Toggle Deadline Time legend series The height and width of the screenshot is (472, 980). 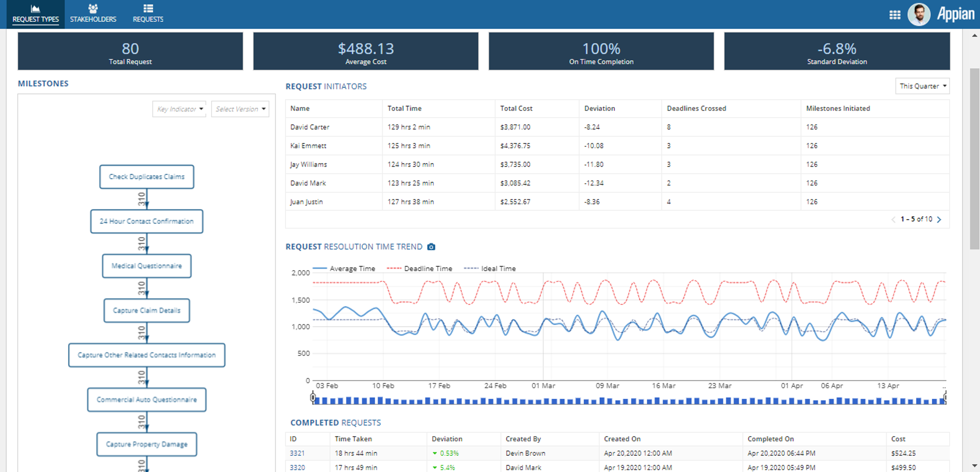419,268
